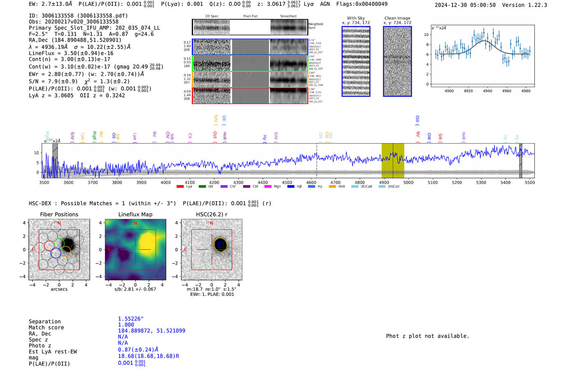Click the red Lyα legend swatch
Viewport: 576px width, 392px height.
(180, 187)
